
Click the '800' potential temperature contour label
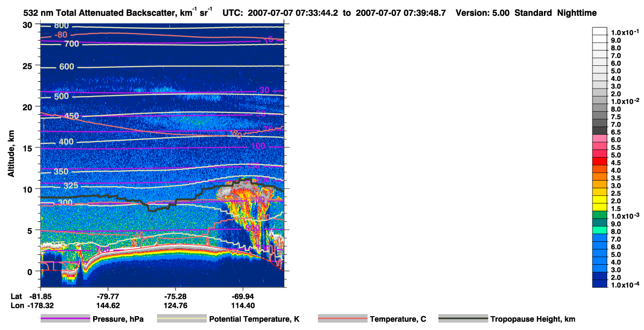tap(61, 26)
